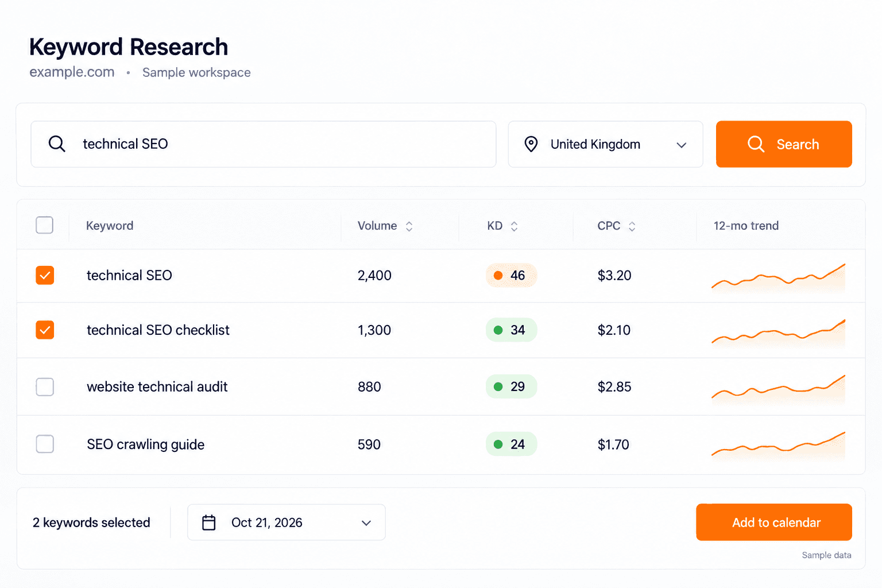The image size is (882, 588).
Task: Click the green KD 34 badge
Action: click(x=511, y=330)
